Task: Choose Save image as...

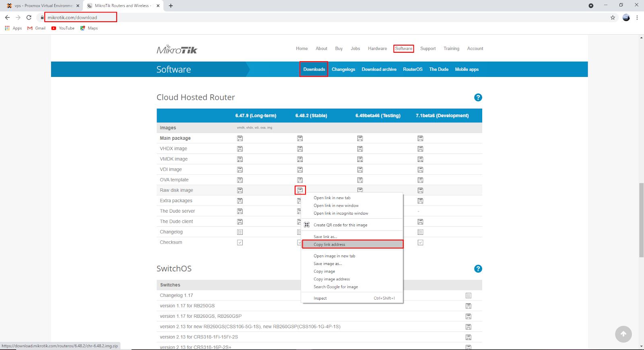Action: tap(352, 263)
